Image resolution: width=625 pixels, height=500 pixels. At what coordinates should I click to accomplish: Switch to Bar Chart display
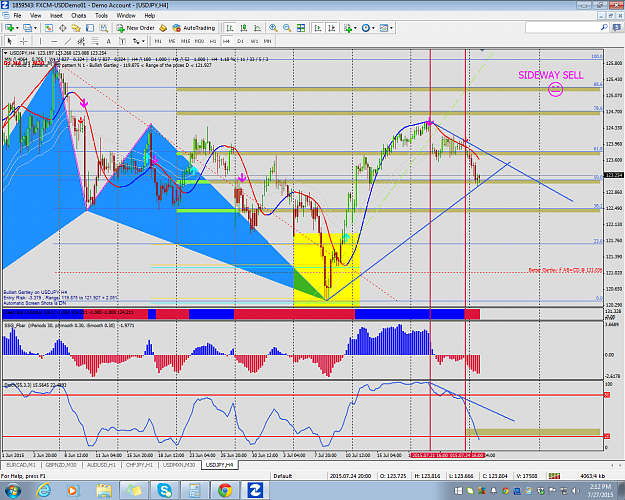pyautogui.click(x=230, y=28)
